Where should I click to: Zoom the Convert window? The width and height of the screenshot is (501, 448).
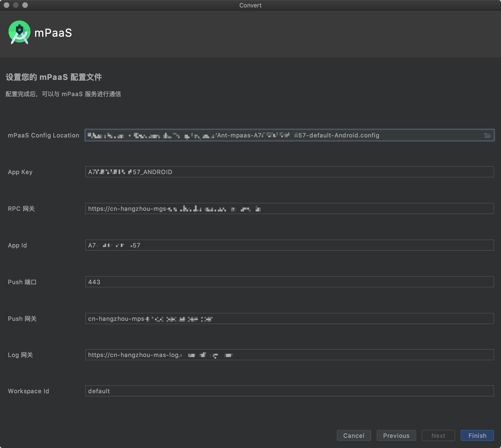click(x=25, y=5)
